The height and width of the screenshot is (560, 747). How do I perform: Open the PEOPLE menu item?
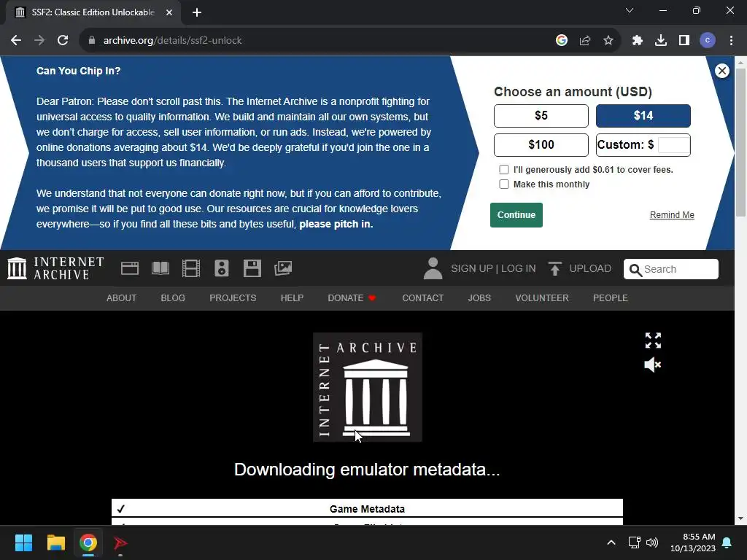[x=611, y=298]
